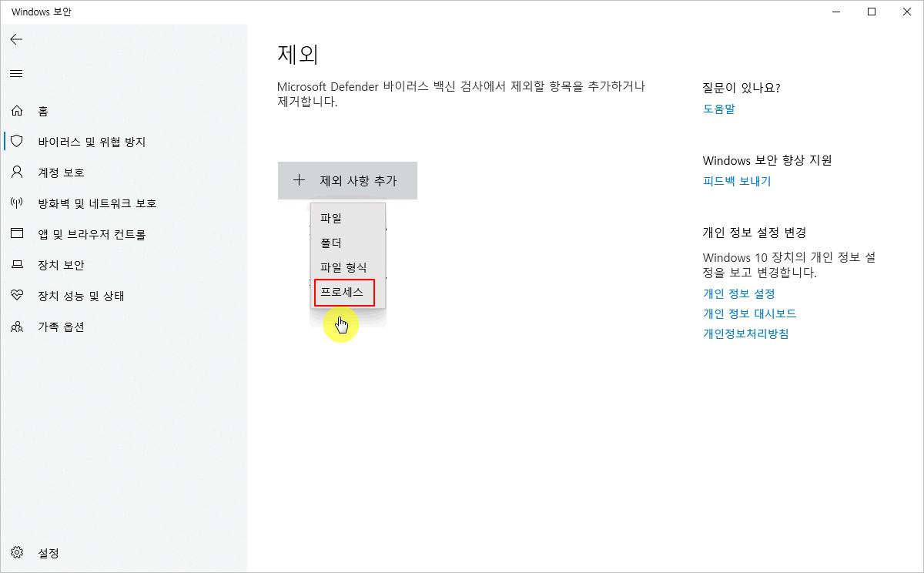Viewport: 924px width, 573px height.
Task: Click the device security laptop icon
Action: coord(17,265)
